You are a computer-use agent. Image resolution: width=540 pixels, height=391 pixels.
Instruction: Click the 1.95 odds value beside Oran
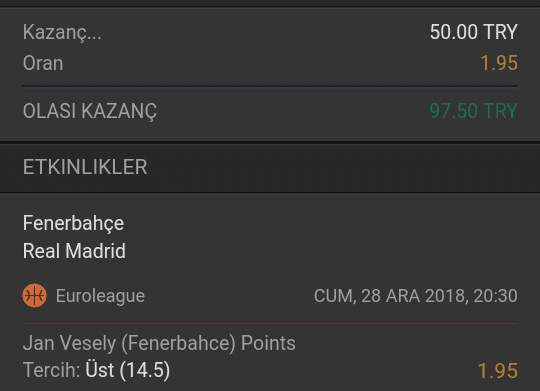click(499, 63)
